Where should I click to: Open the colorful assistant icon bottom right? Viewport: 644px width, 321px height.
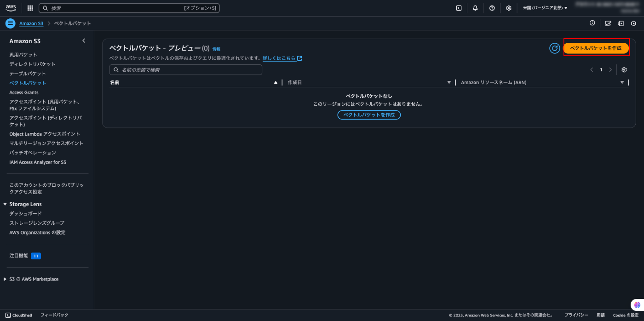pyautogui.click(x=637, y=304)
